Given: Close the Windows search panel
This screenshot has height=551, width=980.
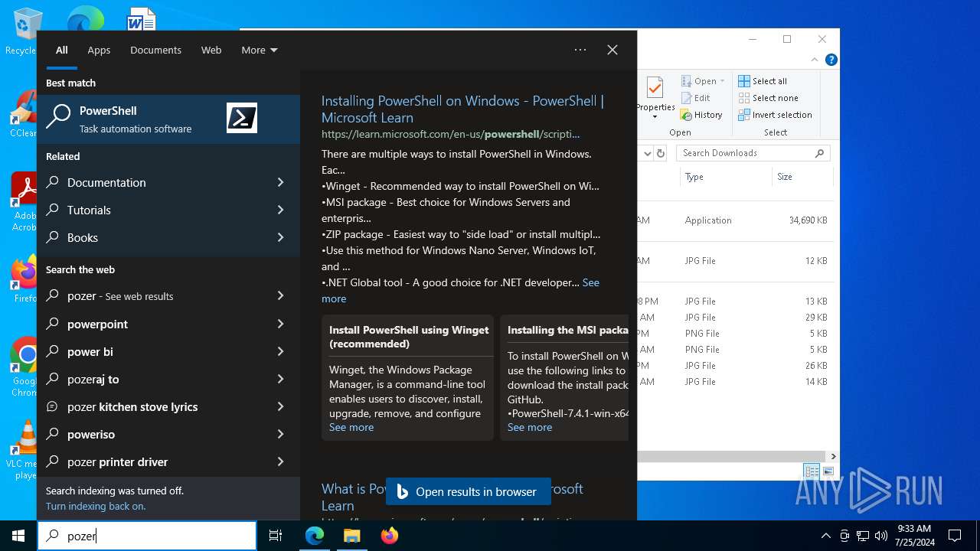Looking at the screenshot, I should (612, 50).
